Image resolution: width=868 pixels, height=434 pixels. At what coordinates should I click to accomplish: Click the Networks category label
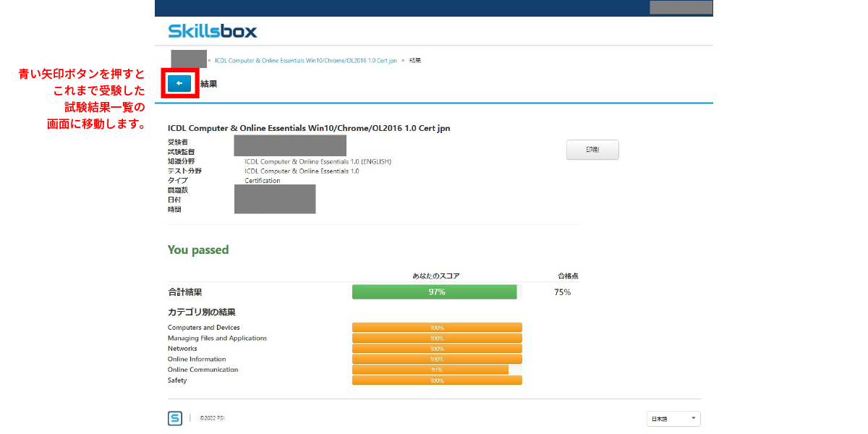pos(182,349)
